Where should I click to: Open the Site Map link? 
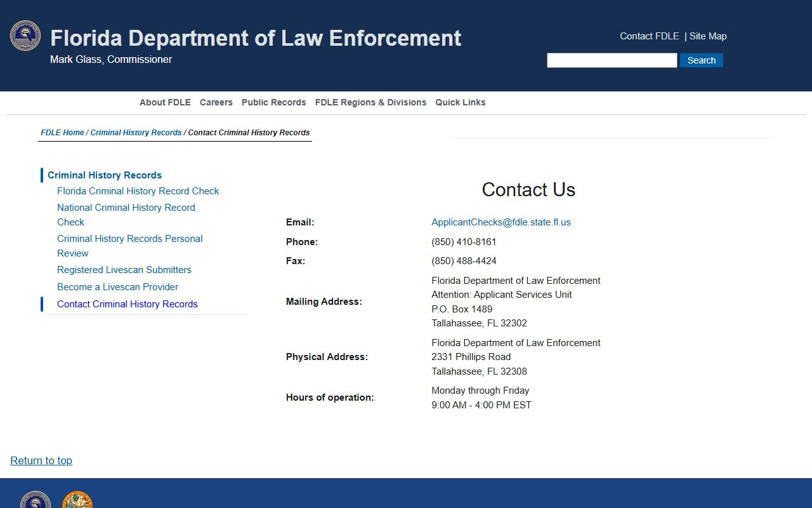[x=708, y=36]
